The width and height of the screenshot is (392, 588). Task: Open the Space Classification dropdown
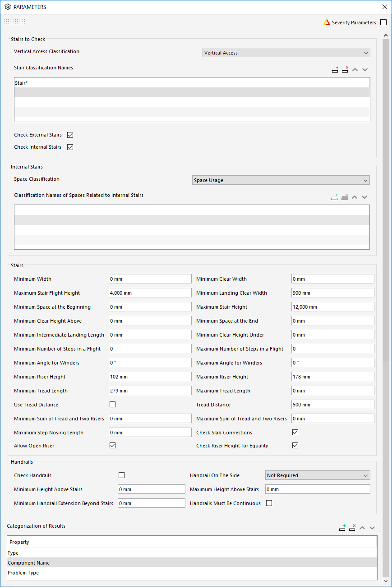(x=281, y=180)
